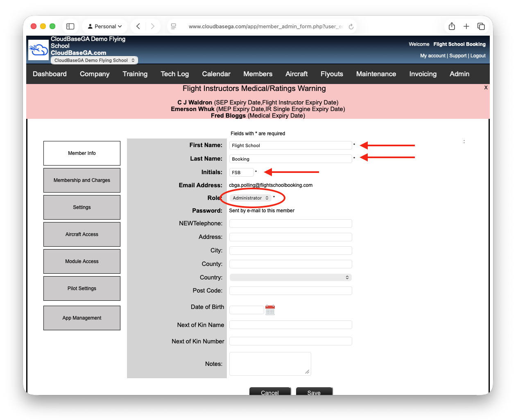Click the Notes text area
The image size is (516, 420).
(270, 364)
